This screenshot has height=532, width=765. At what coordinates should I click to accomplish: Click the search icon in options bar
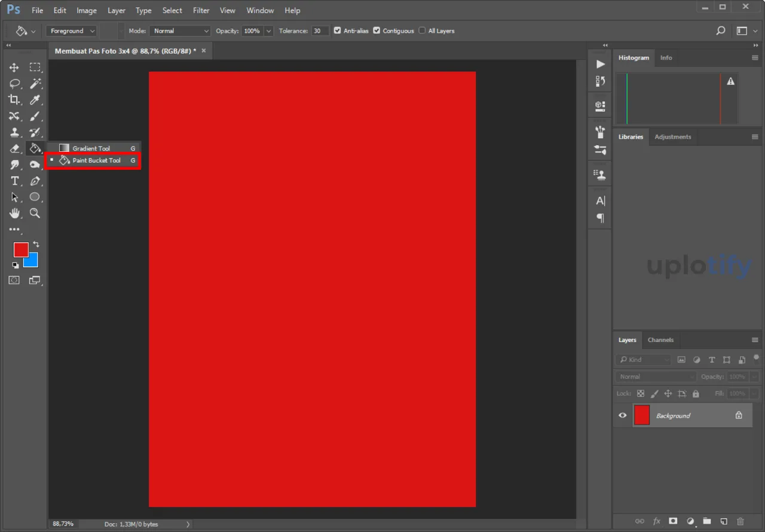(x=721, y=30)
